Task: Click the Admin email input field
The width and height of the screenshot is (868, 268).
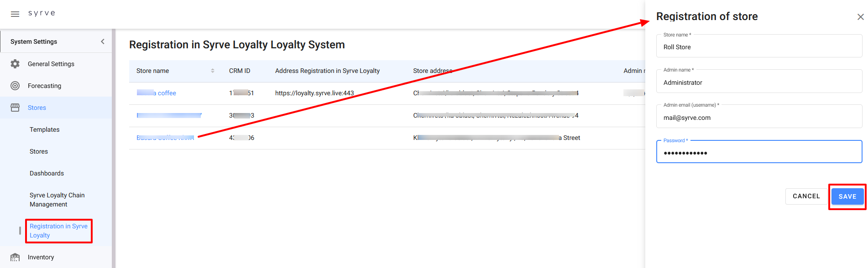Action: [x=758, y=118]
